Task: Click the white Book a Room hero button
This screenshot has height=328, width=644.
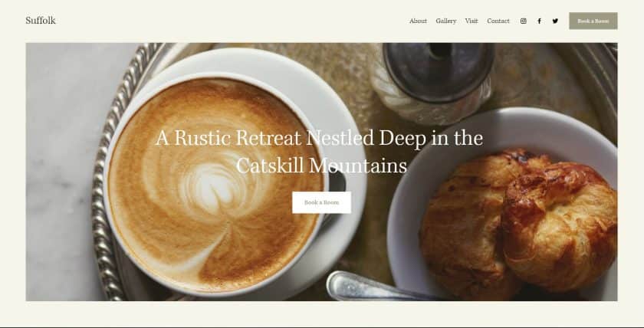Action: tap(321, 202)
